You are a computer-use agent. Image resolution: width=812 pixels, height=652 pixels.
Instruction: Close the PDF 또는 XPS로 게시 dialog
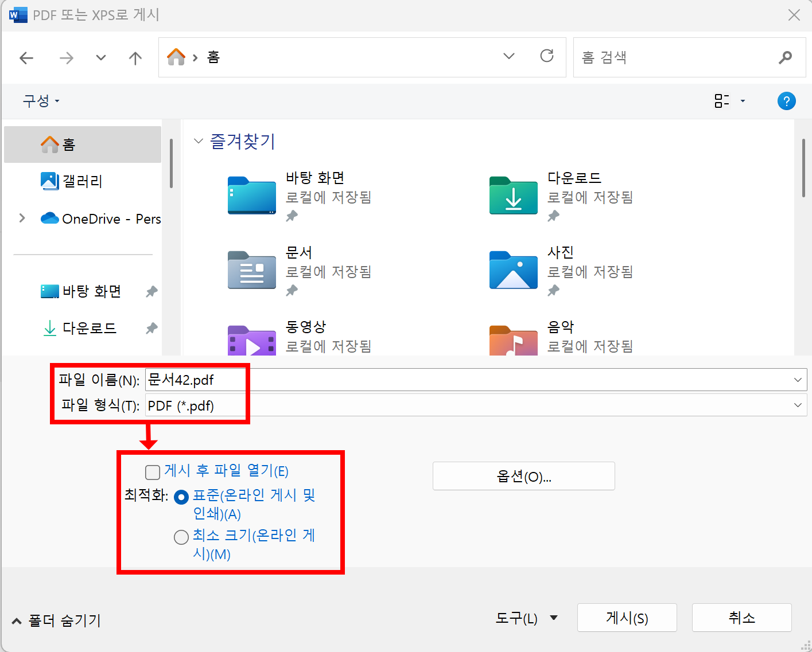(x=794, y=15)
